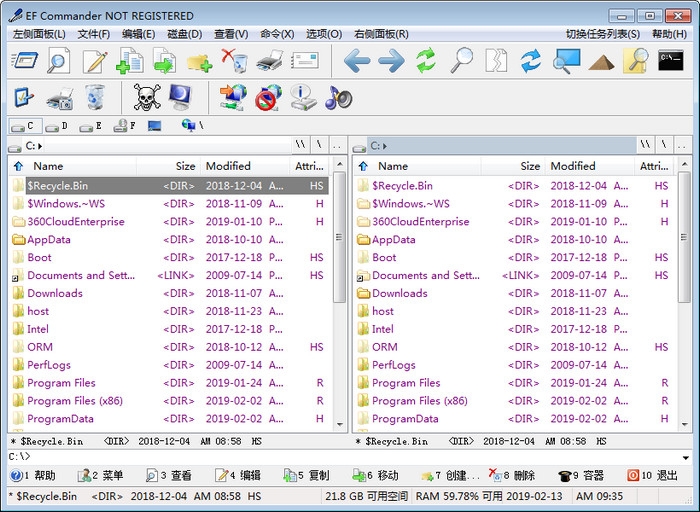The height and width of the screenshot is (512, 700).
Task: Click the pyramid toolbar icon
Action: [x=601, y=62]
